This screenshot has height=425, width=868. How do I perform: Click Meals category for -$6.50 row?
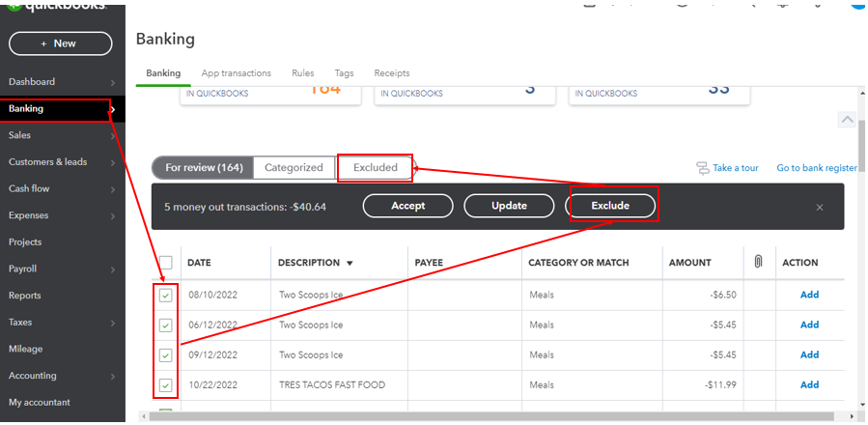pyautogui.click(x=542, y=295)
